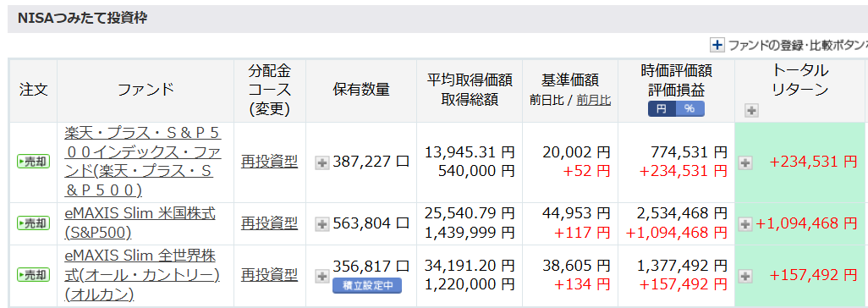This screenshot has width=868, height=308.
Task: Expand the トータルリターン column header plus icon
Action: [x=750, y=111]
